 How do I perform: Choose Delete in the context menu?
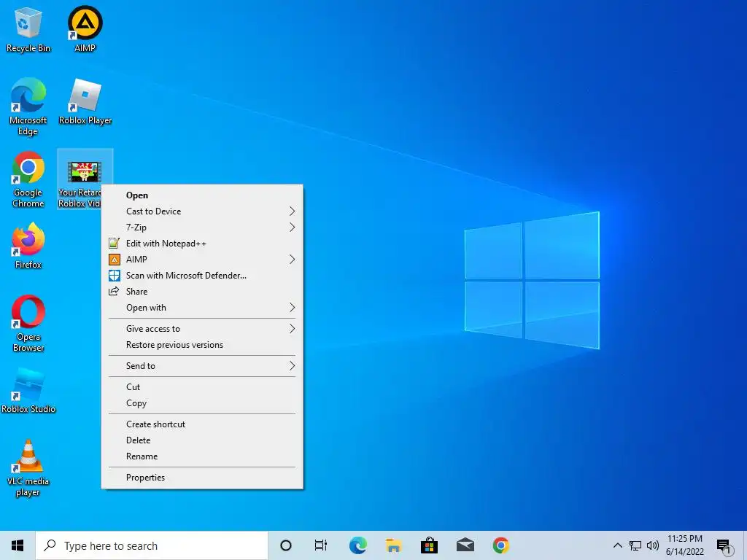[202, 440]
